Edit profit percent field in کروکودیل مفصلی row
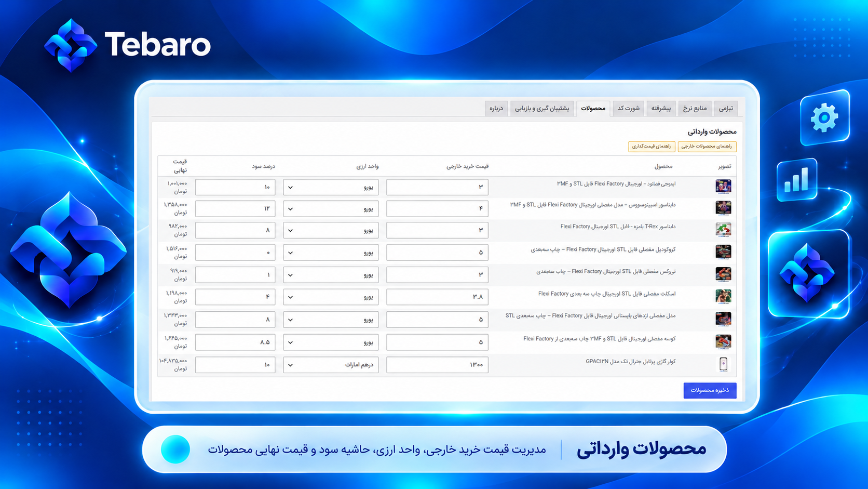 tap(235, 253)
